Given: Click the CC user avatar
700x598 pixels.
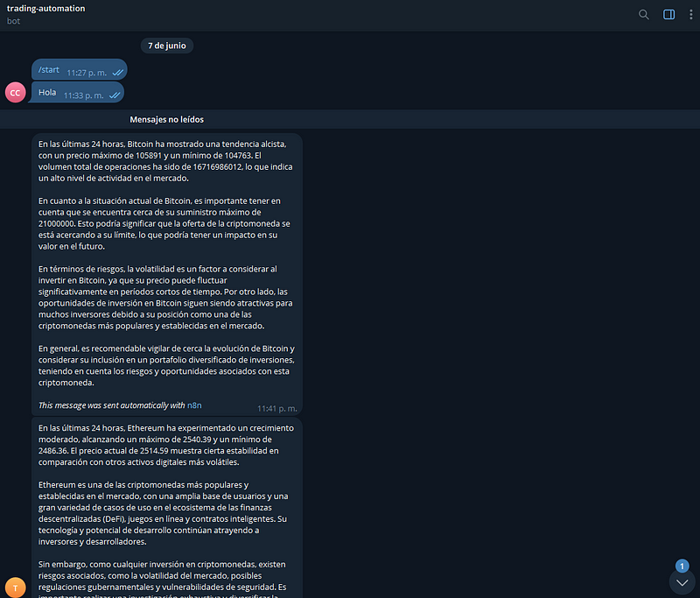Looking at the screenshot, I should point(15,93).
